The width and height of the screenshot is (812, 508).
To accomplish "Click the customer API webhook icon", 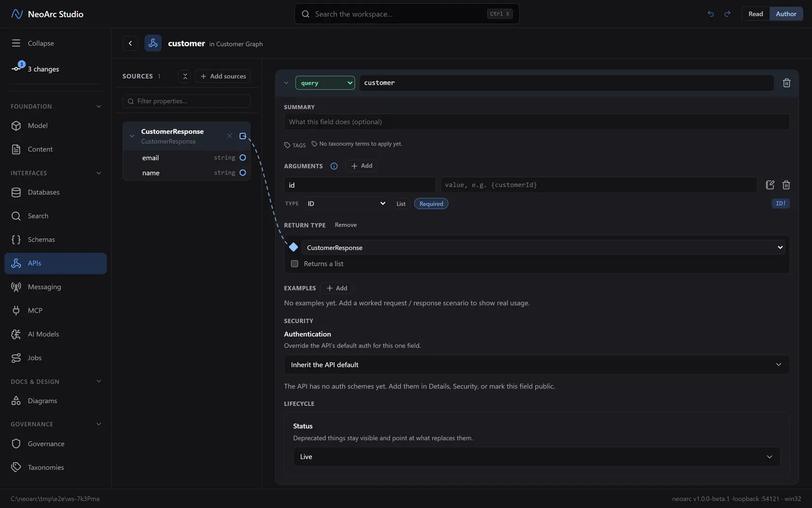I will (153, 43).
